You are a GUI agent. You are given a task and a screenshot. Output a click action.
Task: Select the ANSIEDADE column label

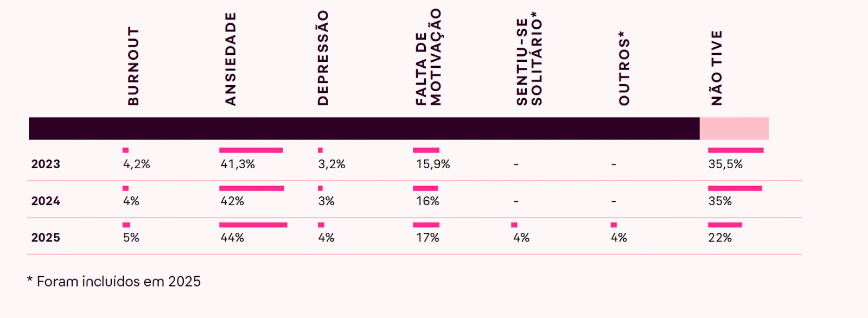coord(231,59)
